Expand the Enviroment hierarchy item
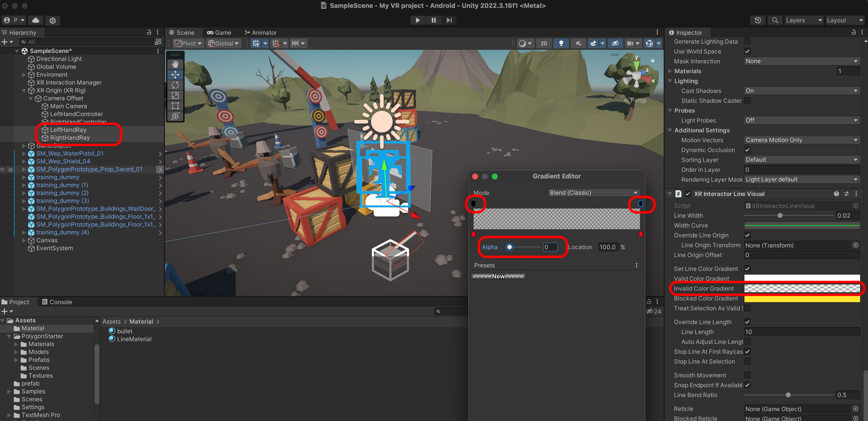Viewport: 868px width, 421px height. pos(24,74)
